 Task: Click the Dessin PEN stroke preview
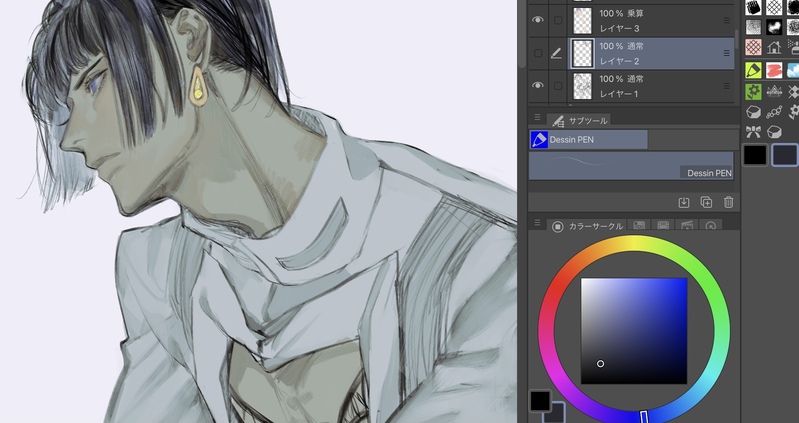click(631, 165)
